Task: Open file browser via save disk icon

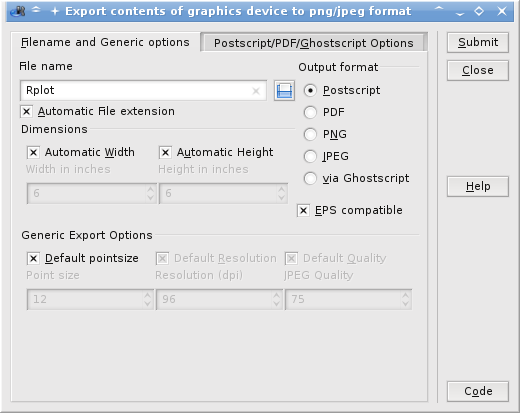Action: pos(284,90)
